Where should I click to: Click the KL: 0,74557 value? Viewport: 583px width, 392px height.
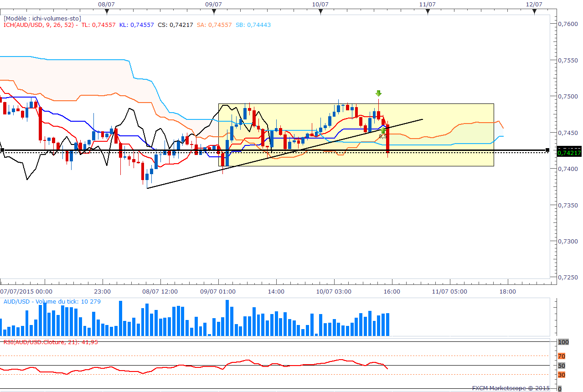tap(136, 25)
